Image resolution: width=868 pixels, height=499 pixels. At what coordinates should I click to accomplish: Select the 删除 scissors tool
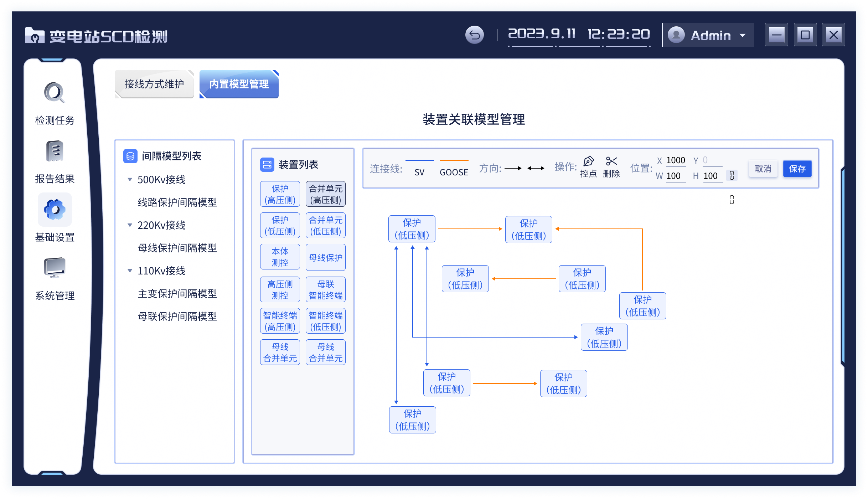[611, 161]
